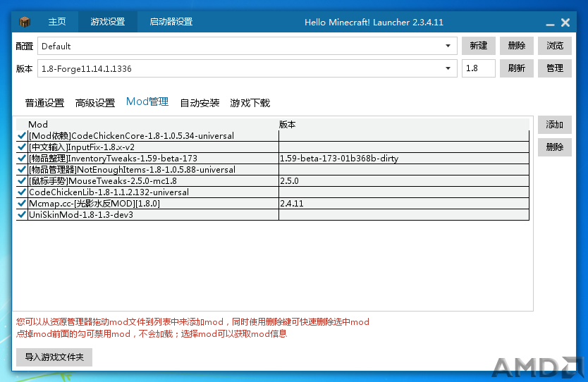
Task: Open the 游戏下载 sub-tab
Action: pos(250,103)
